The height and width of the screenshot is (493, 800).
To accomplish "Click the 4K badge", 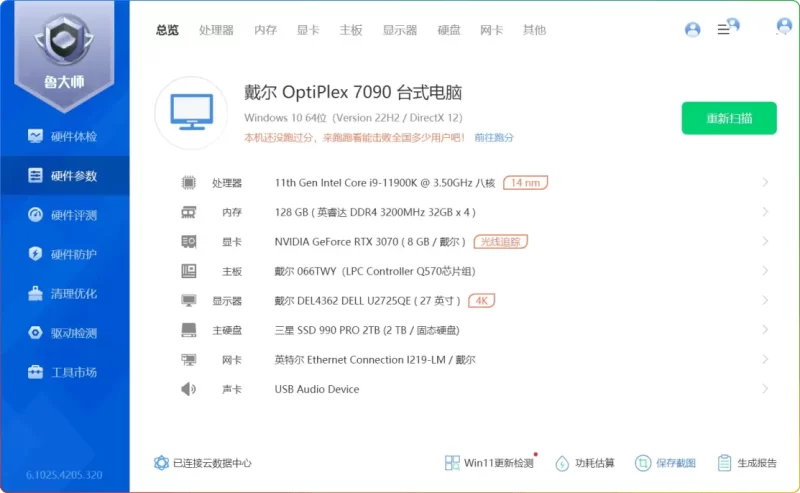I will [x=481, y=301].
